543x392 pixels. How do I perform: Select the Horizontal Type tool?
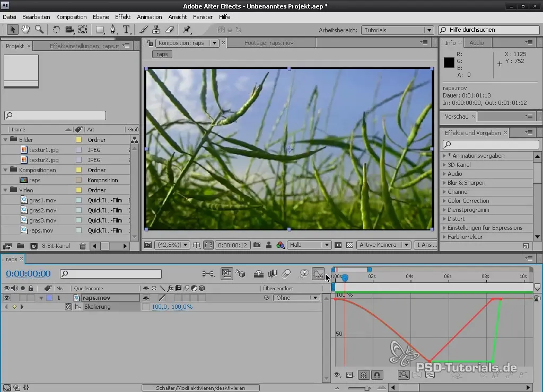[126, 30]
